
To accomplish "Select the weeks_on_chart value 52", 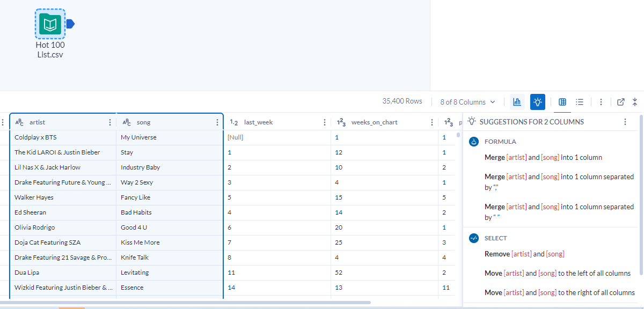I will (x=385, y=273).
